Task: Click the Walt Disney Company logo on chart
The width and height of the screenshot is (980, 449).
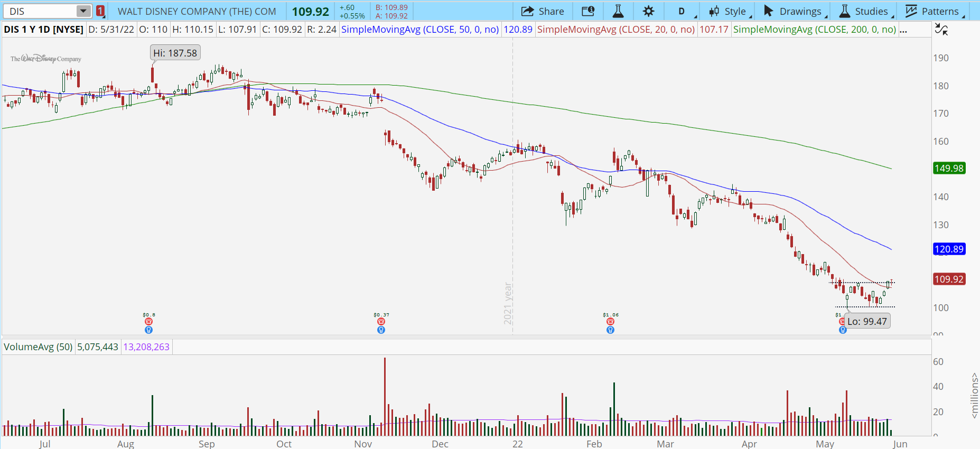Action: 46,59
